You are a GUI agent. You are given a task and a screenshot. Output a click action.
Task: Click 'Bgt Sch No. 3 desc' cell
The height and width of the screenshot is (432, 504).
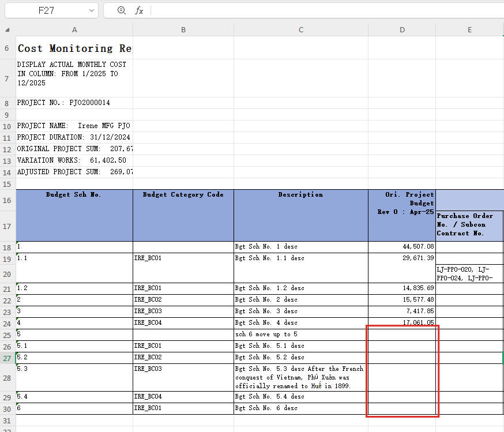[301, 312]
